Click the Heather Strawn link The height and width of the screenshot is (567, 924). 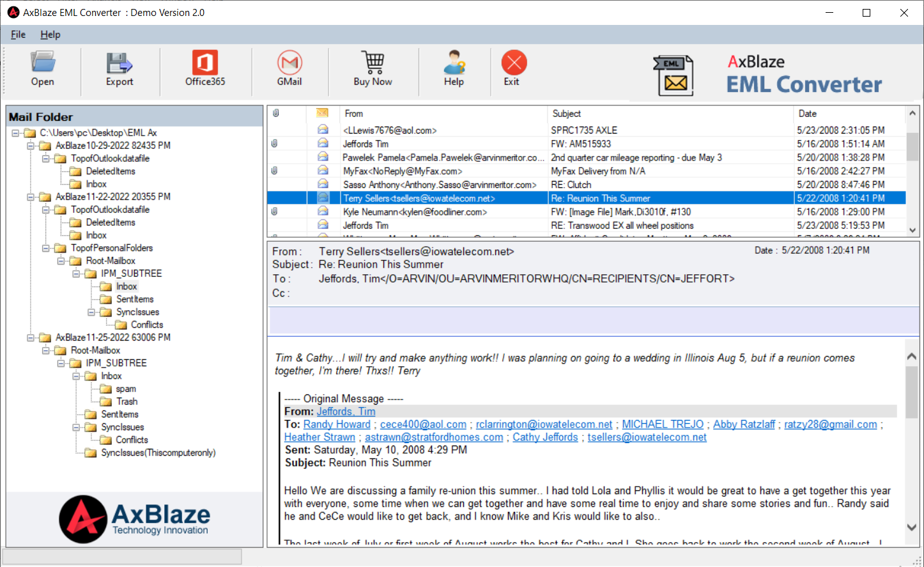point(320,437)
